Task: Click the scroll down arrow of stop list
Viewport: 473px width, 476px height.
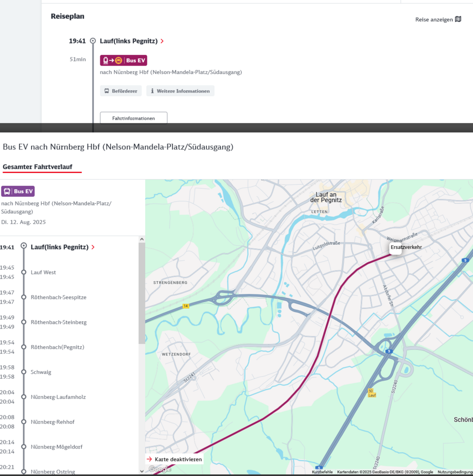Action: click(x=142, y=471)
